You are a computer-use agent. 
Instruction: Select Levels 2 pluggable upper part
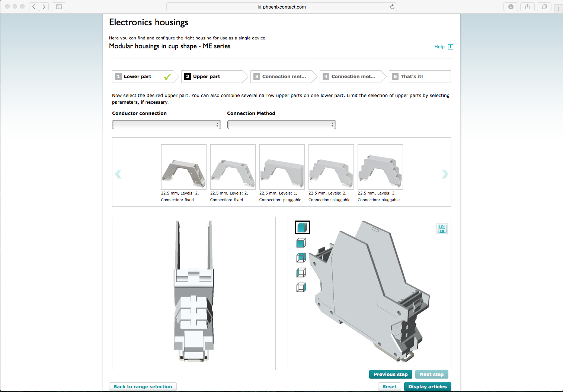coord(331,167)
